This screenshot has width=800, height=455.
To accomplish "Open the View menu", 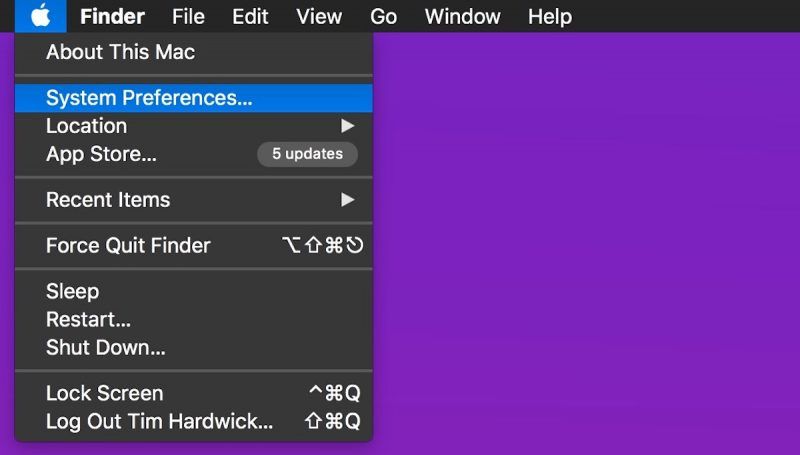I will (x=319, y=16).
